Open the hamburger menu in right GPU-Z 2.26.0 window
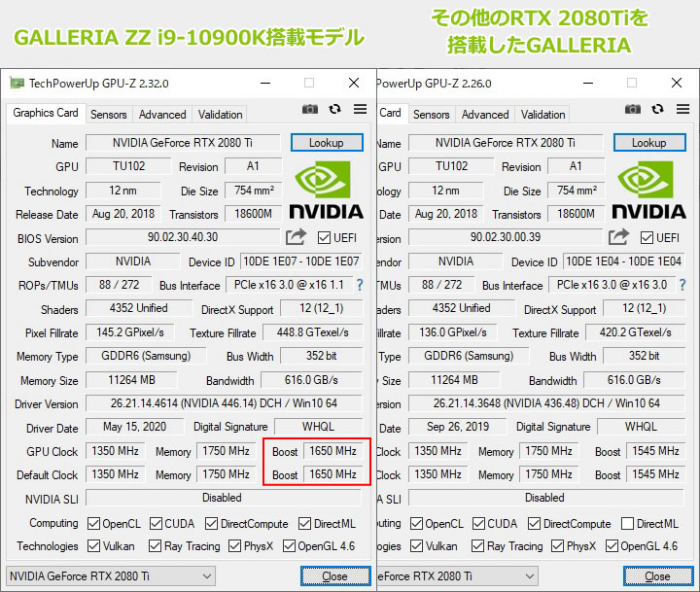This screenshot has width=700, height=592. 682,109
